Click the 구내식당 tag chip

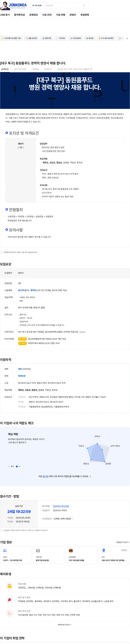coord(61,38)
